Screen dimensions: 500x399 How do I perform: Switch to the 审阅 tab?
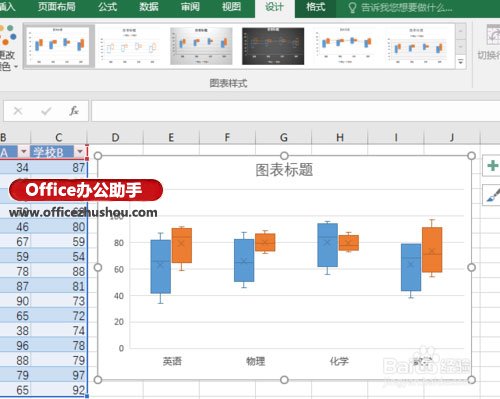[190, 7]
